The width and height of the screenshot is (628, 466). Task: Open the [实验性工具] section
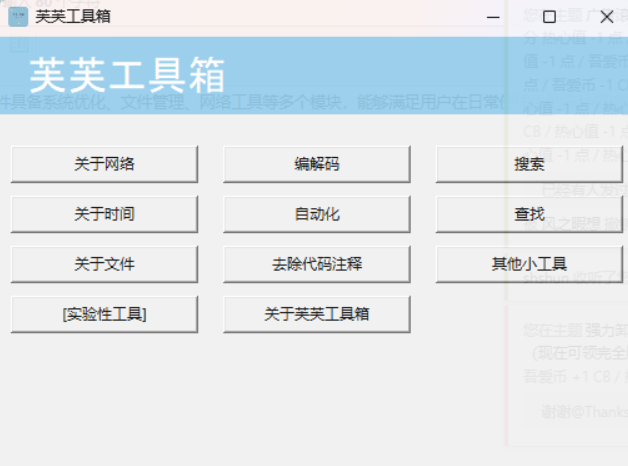pos(105,314)
